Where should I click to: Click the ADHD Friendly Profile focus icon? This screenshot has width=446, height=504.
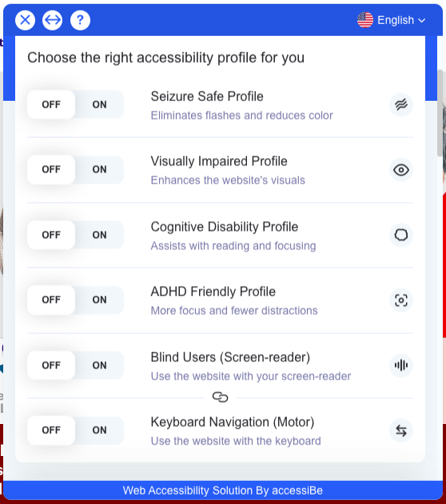click(x=401, y=300)
